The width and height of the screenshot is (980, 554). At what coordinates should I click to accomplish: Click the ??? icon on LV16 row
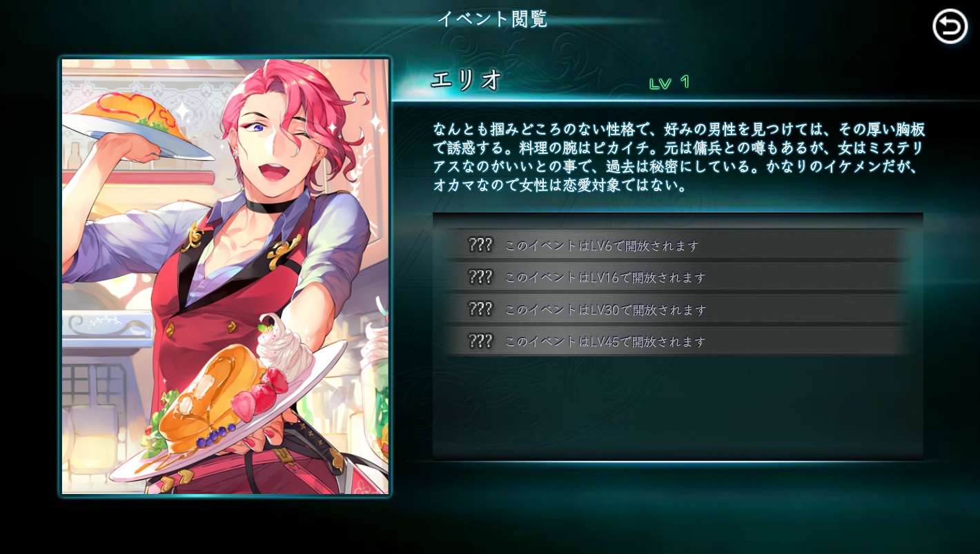pos(480,277)
